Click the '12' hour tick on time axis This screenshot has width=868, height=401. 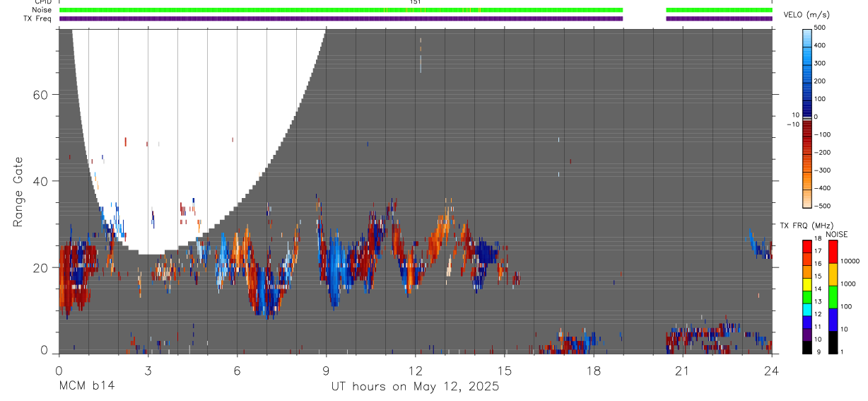416,370
